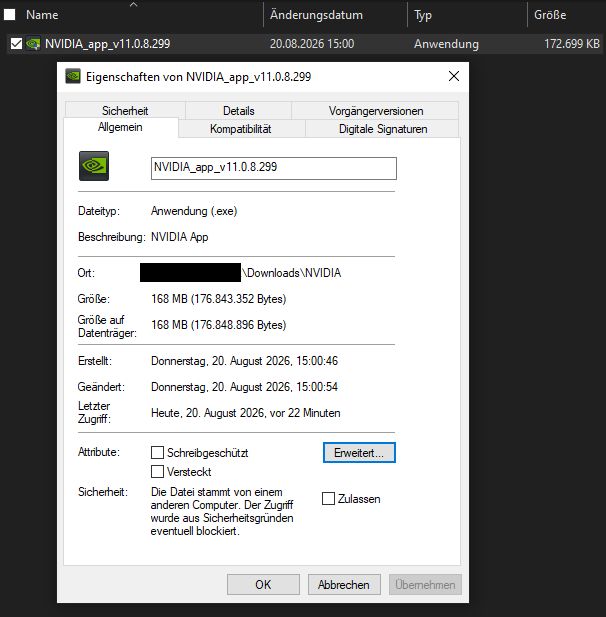Uncheck the NVIDIA_app_v11.0.8.299 file row checkbox
This screenshot has height=617, width=606.
(x=16, y=44)
